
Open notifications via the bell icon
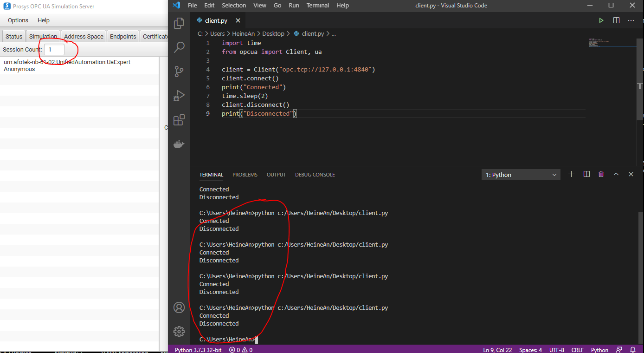[633, 349]
